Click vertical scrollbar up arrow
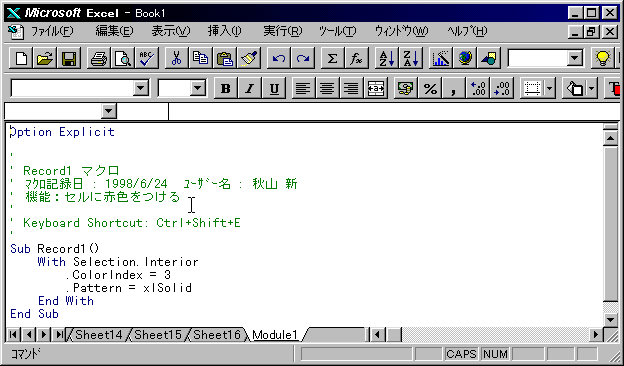624x366 pixels. (610, 138)
